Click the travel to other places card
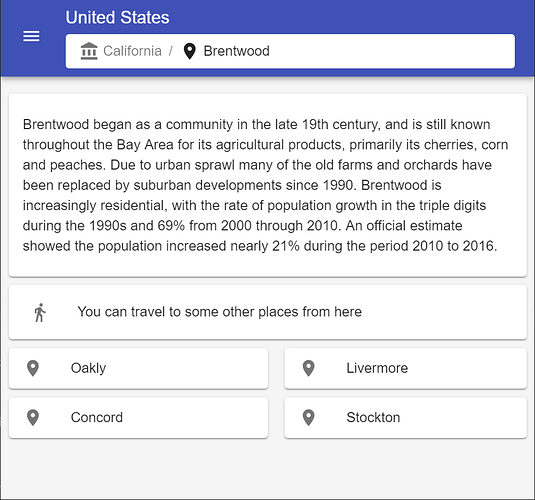 [x=268, y=312]
